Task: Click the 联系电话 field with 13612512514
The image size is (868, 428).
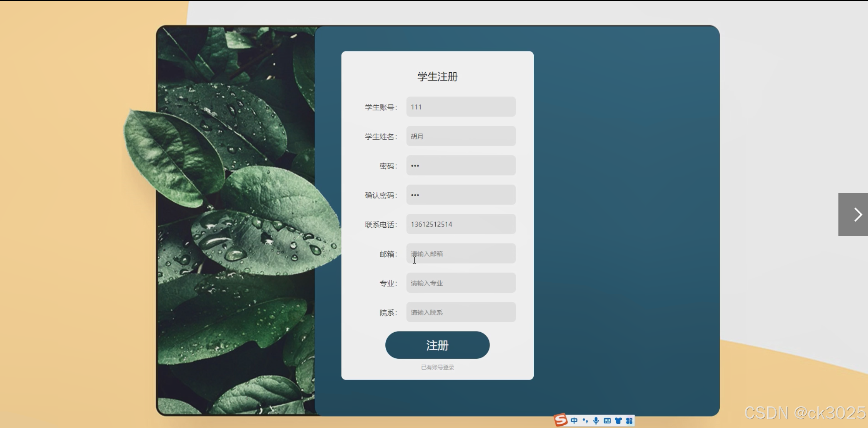Action: click(461, 224)
